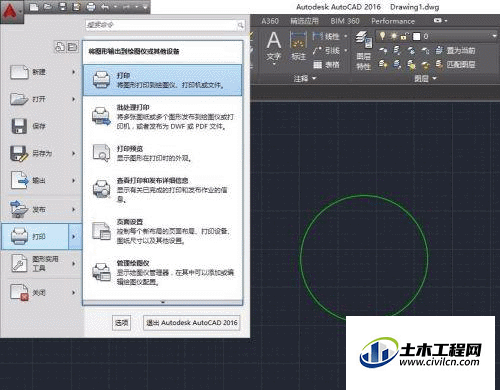Expand submenu arrow next to 输出
The height and width of the screenshot is (390, 500).
(74, 180)
